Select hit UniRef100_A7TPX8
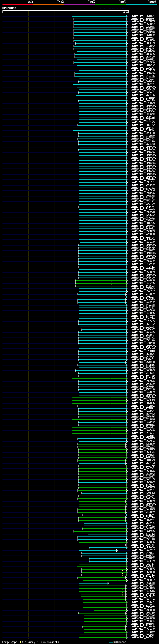Screen dimensions: 159x644 (143, 343)
